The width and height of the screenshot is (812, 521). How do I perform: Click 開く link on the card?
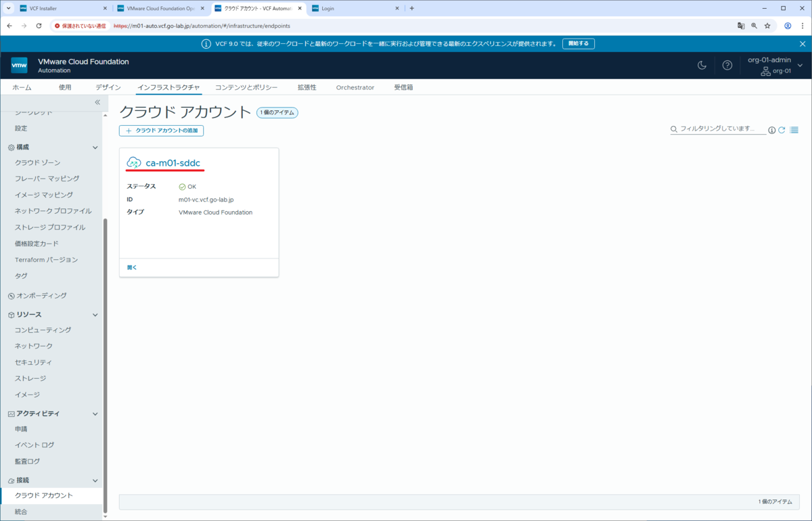click(x=132, y=267)
